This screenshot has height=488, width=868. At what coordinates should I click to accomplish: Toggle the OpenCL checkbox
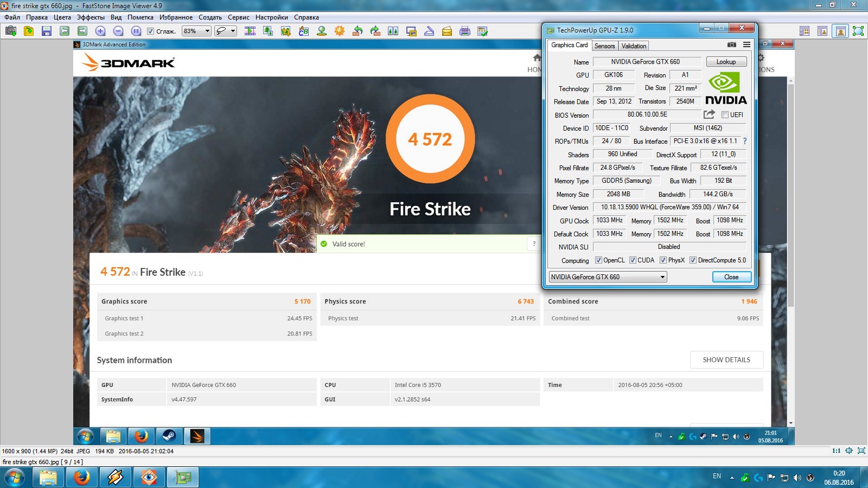[x=598, y=260]
